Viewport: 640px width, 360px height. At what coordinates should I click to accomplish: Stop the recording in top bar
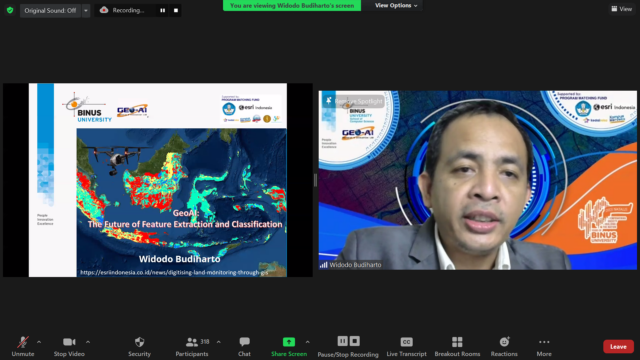point(176,11)
